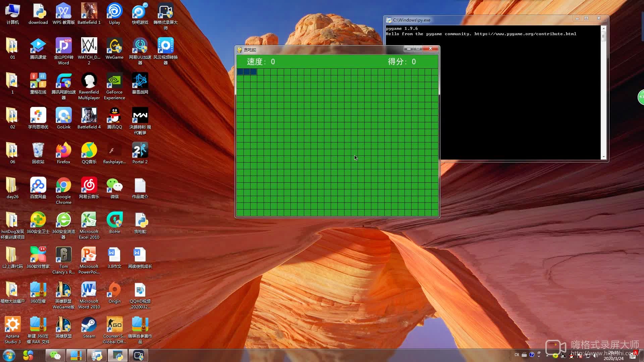Open Microsoft Word 2010 shortcut
The width and height of the screenshot is (644, 362).
pos(89,295)
